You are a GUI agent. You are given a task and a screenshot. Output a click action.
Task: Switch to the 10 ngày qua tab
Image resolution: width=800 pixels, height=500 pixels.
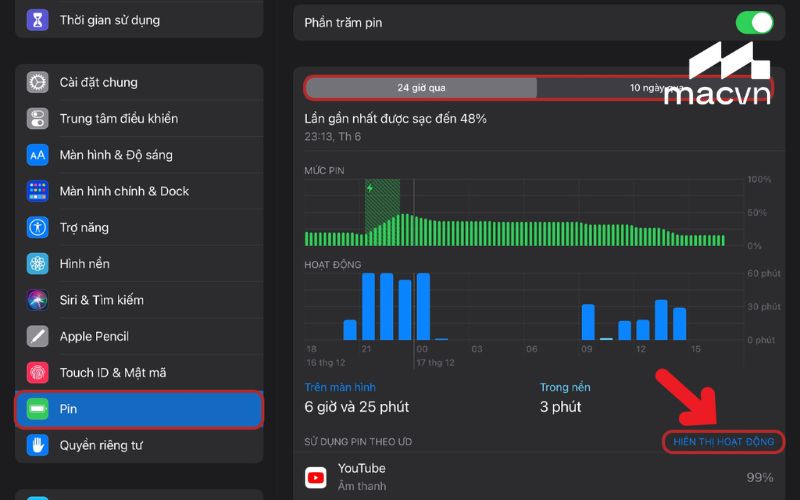pyautogui.click(x=655, y=88)
